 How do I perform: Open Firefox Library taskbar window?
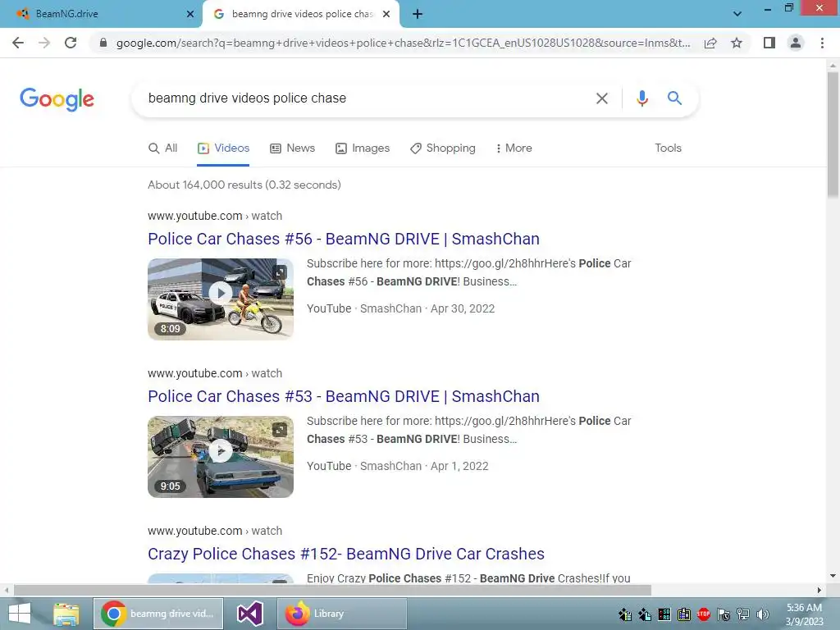342,614
